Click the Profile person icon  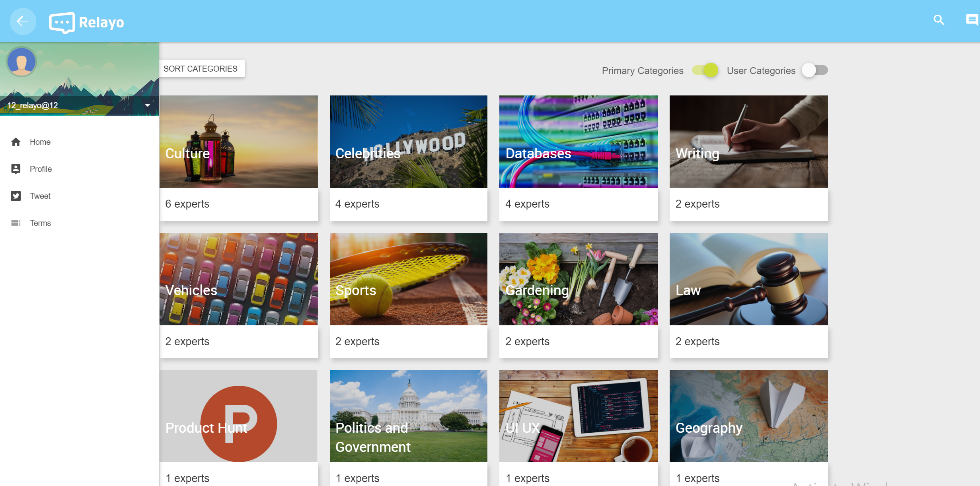[16, 169]
